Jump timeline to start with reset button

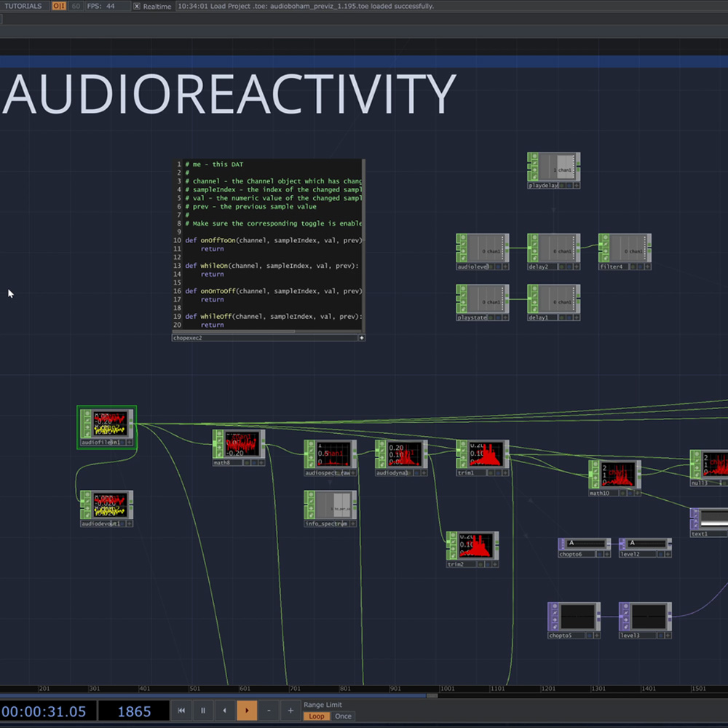click(x=181, y=711)
